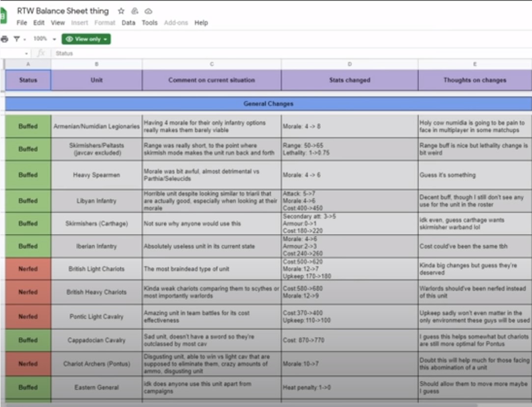Open the Help menu
Image resolution: width=532 pixels, height=407 pixels.
coord(201,23)
